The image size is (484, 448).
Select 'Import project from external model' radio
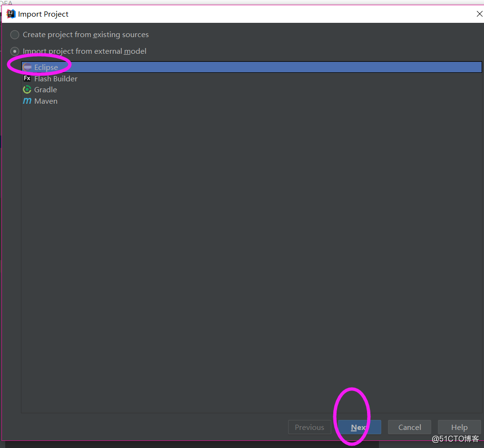15,51
